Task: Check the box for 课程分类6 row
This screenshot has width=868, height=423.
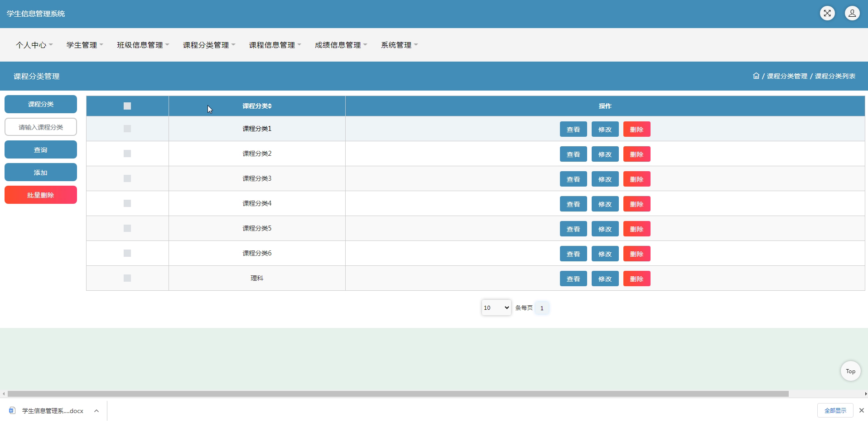Action: tap(127, 253)
